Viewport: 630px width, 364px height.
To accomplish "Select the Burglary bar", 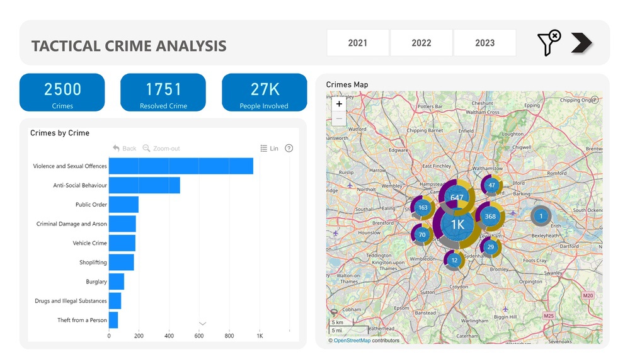I will [x=117, y=282].
